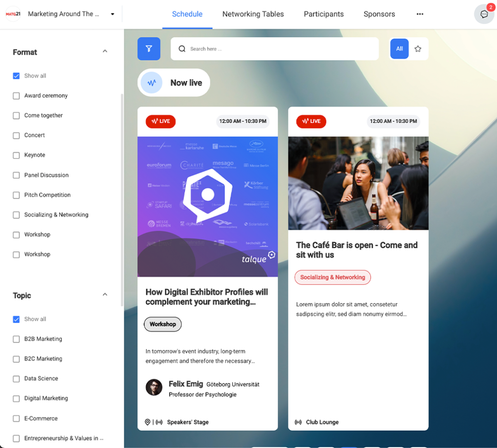Open the How Digital Exhibitor Profiles session title
497x448 pixels.
tap(207, 297)
